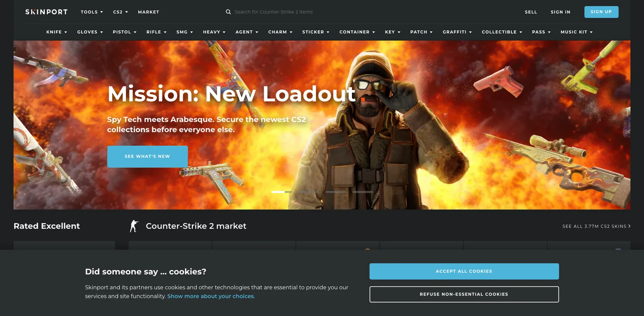Expand the Pass category menu
Viewport: 644px width, 316px height.
click(541, 32)
